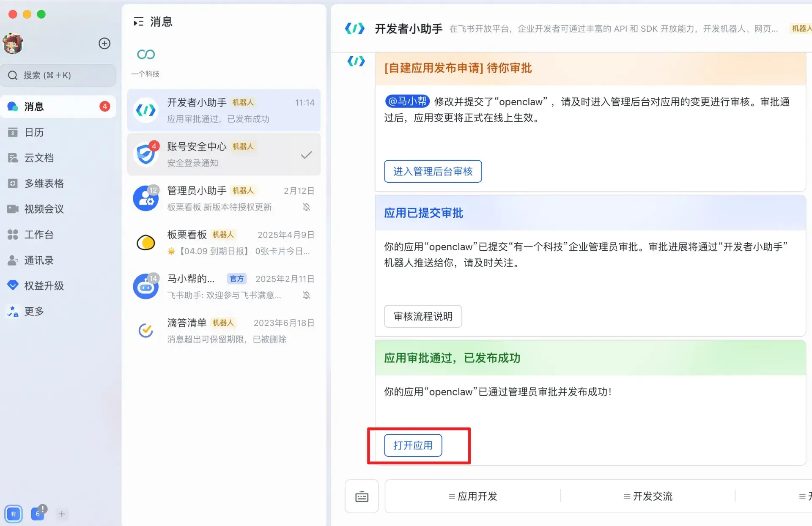Select 消息 tab in sidebar
812x526 pixels.
(x=34, y=107)
